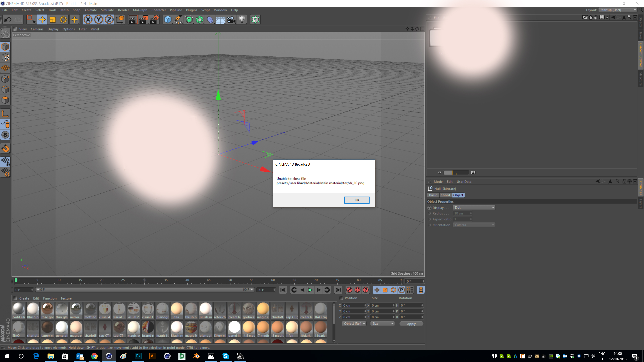Viewport: 644px width, 362px height.
Task: Add a Cube primitive object
Action: [168, 19]
